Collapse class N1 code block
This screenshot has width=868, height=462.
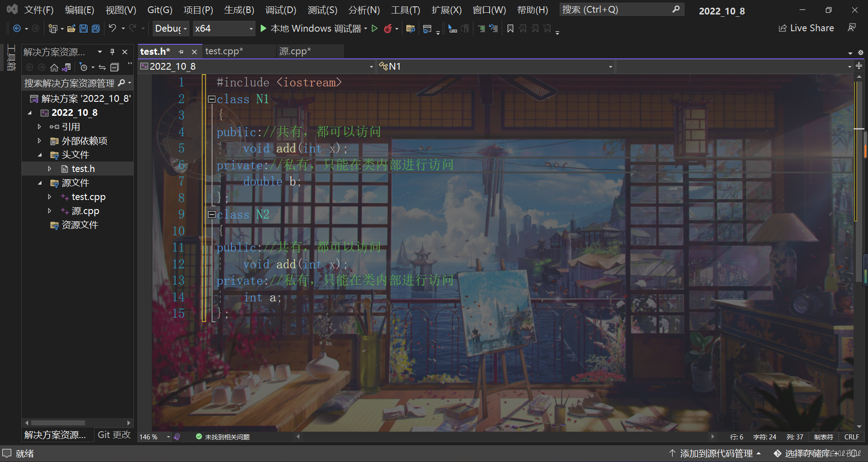pos(211,99)
